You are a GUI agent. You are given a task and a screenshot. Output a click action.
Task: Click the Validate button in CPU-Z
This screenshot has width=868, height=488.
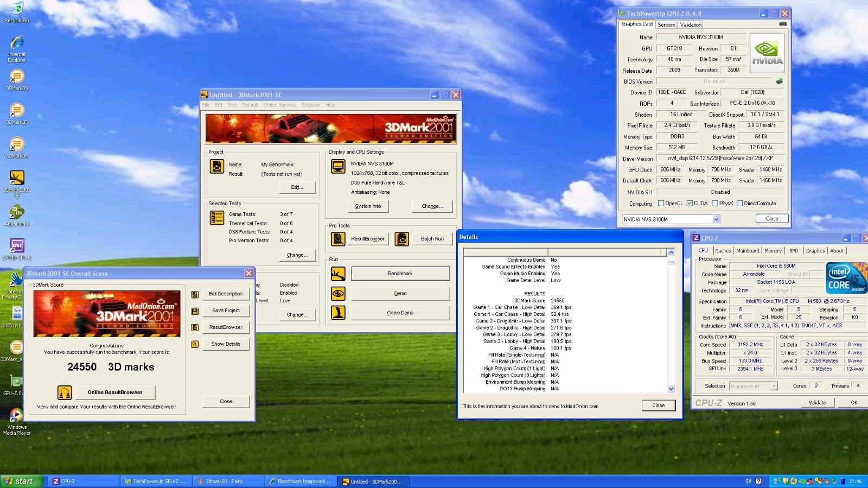pyautogui.click(x=818, y=403)
